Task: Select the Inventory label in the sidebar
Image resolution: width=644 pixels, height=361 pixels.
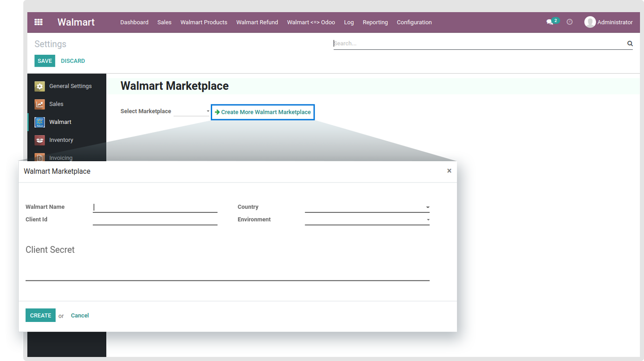Action: click(x=61, y=140)
